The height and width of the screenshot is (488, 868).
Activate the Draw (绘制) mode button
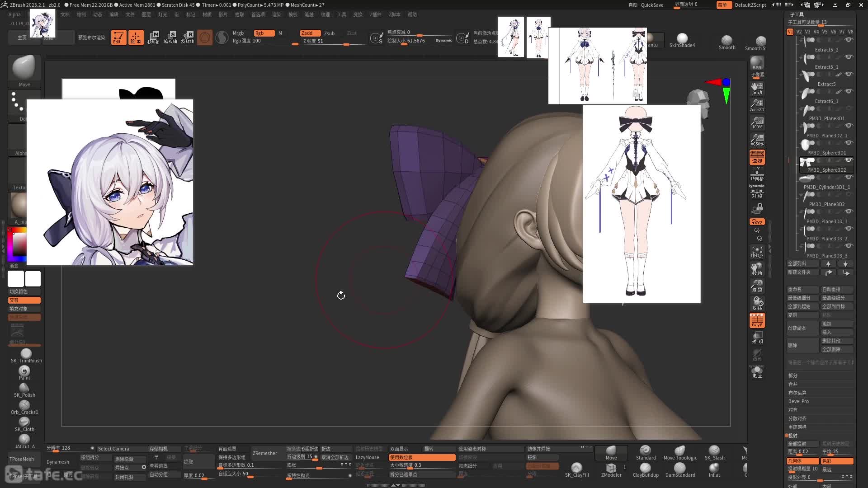[136, 37]
